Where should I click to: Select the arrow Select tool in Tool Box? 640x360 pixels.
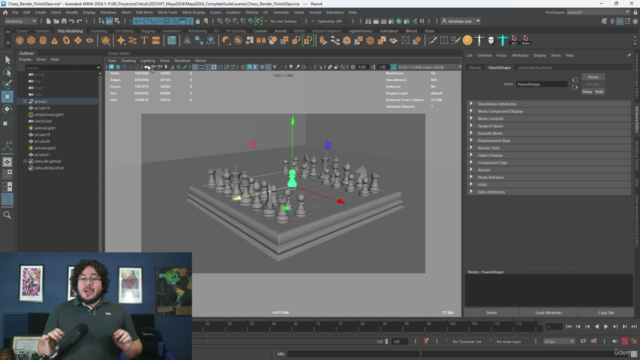tap(7, 60)
